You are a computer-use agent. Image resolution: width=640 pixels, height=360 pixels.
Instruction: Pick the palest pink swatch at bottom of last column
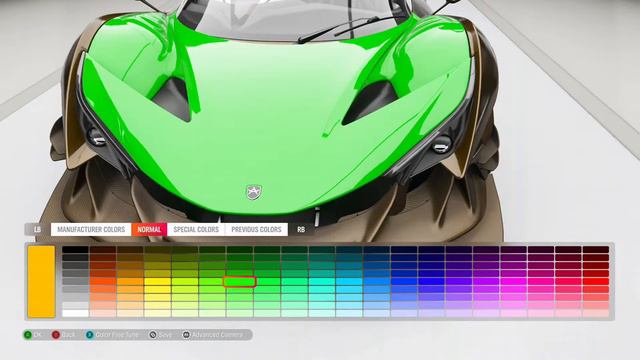(596, 313)
